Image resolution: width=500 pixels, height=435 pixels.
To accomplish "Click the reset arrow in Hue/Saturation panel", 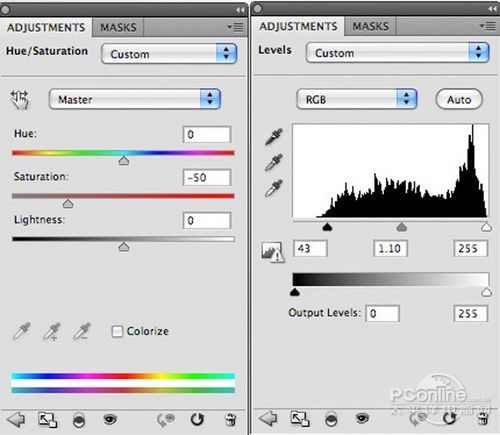I will pos(197,420).
